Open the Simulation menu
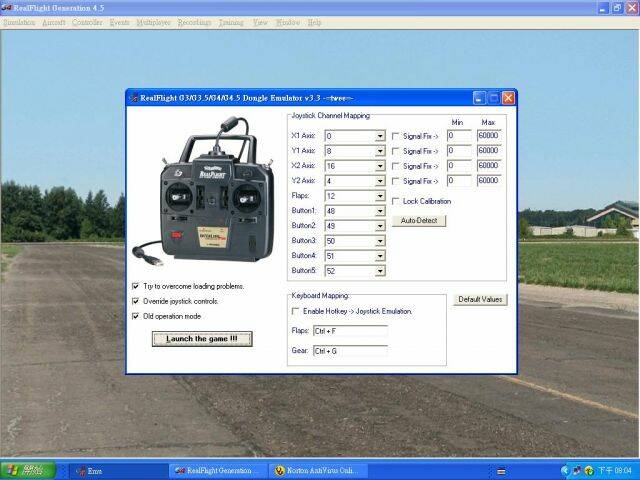 (x=19, y=22)
